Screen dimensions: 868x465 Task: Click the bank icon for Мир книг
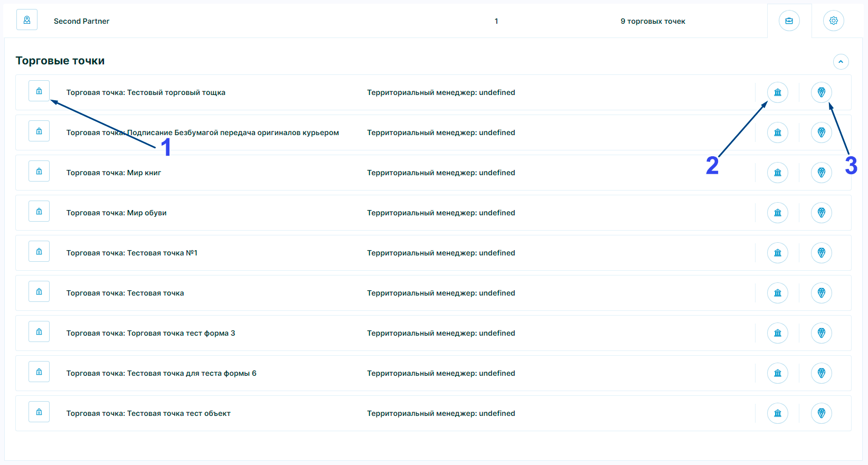[777, 173]
